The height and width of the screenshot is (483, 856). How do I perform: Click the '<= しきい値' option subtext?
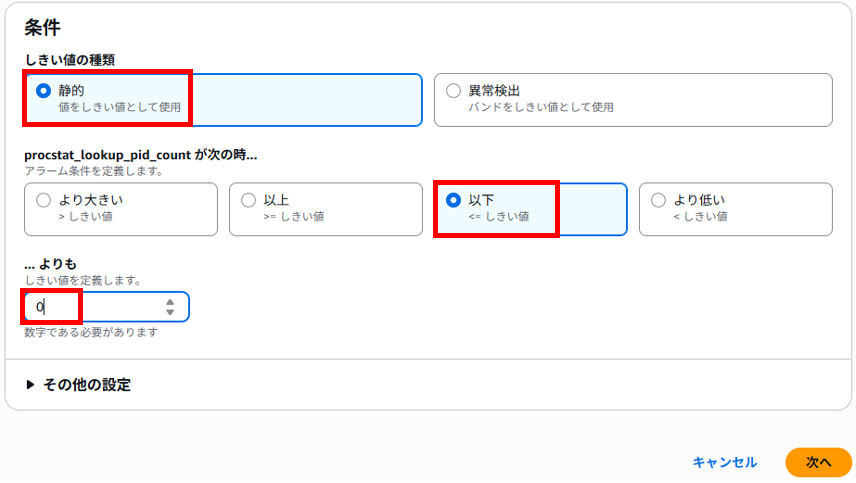[x=498, y=217]
